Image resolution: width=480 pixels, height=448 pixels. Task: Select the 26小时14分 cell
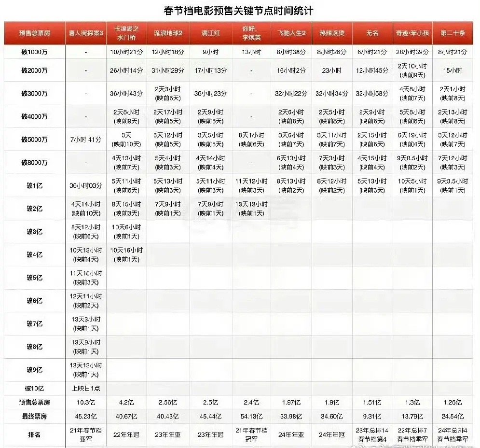[126, 70]
